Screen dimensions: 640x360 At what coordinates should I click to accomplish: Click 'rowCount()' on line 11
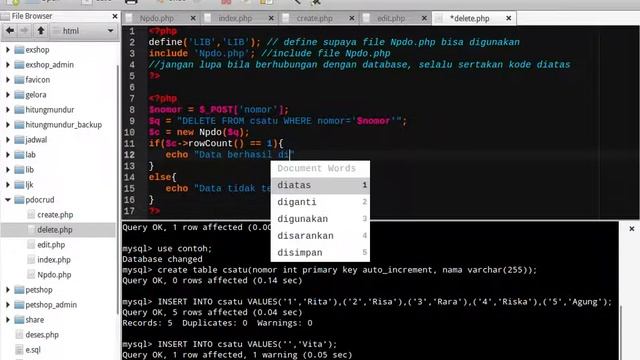pyautogui.click(x=216, y=144)
